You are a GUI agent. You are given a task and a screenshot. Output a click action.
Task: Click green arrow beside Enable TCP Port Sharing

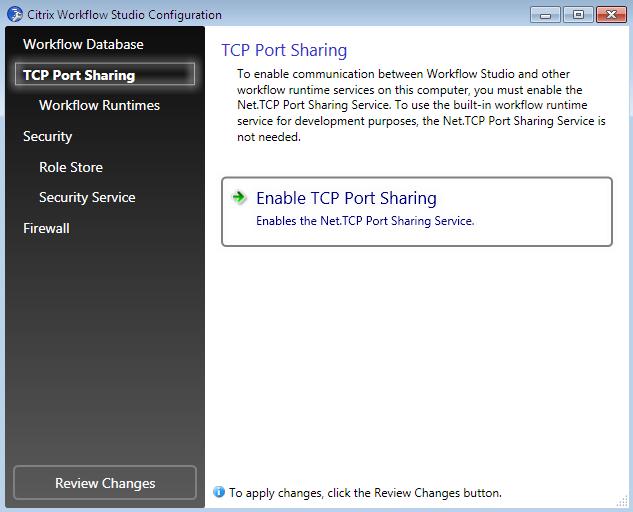click(239, 197)
